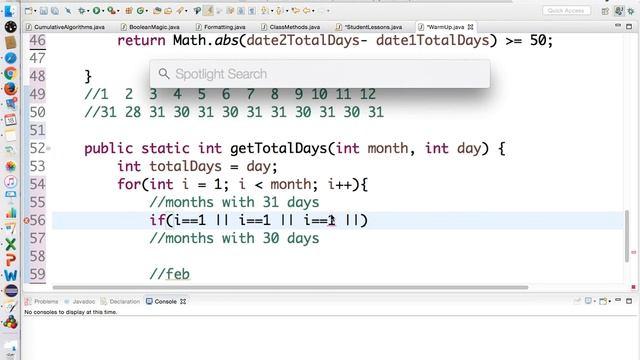The image size is (640, 360).
Task: Close the WarmUp.java editor tab
Action: (x=471, y=27)
